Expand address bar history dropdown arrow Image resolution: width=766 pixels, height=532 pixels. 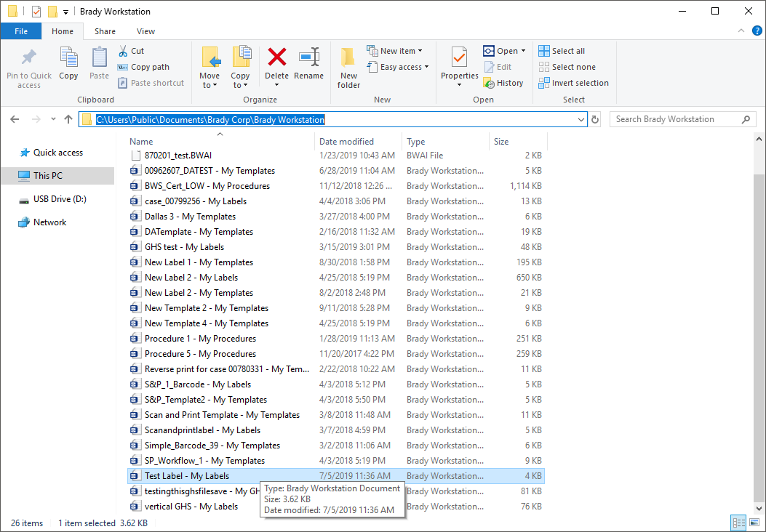pos(581,120)
